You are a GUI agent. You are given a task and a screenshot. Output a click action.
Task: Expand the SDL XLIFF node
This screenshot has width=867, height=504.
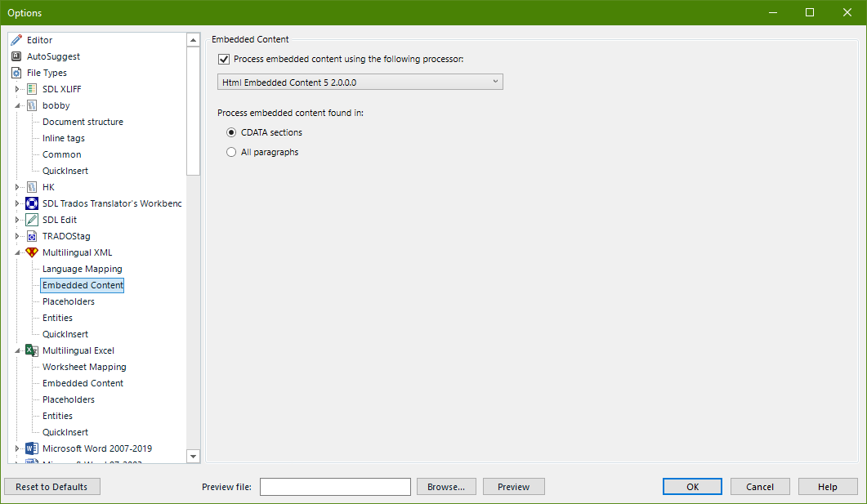coord(17,89)
